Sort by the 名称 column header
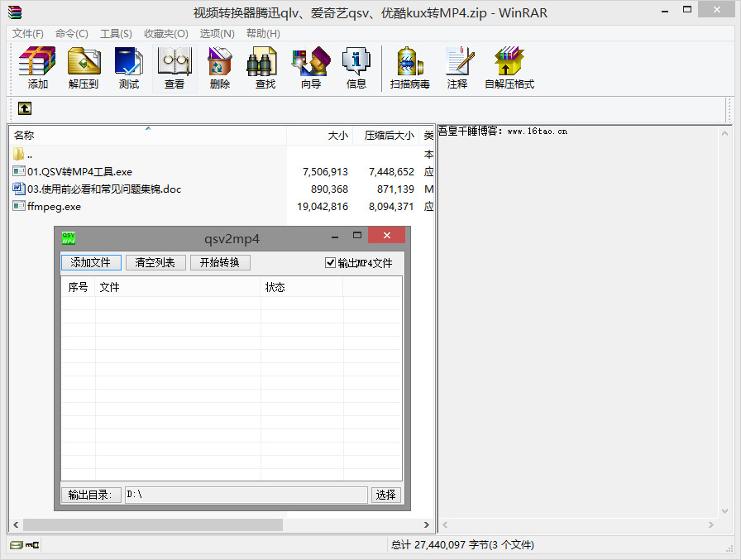 tap(25, 136)
